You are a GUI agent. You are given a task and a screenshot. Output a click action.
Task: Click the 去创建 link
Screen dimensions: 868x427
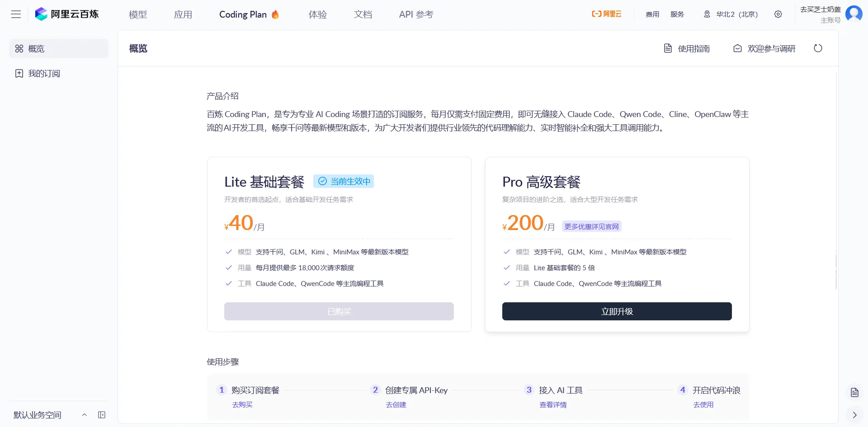[396, 404]
